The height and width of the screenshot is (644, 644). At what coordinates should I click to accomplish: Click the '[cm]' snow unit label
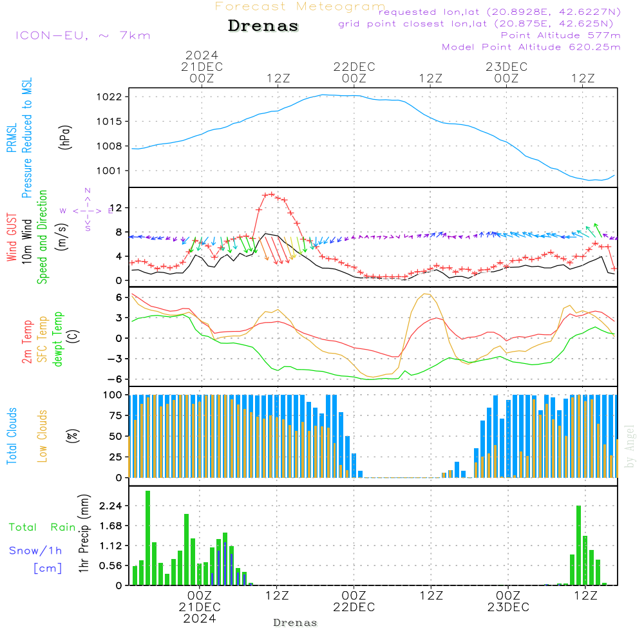click(x=48, y=569)
